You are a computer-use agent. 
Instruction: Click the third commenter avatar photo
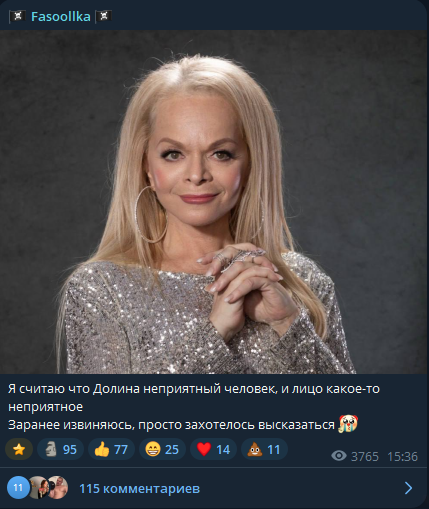tap(57, 488)
